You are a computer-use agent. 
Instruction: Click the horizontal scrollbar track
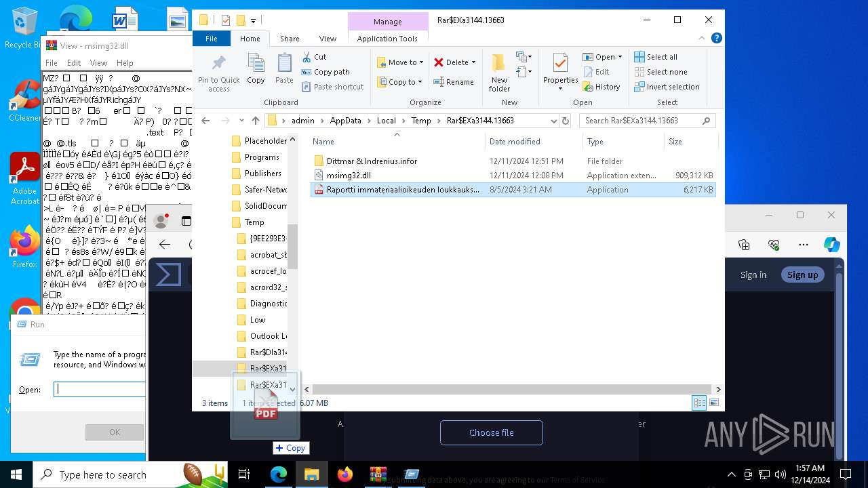coord(512,389)
